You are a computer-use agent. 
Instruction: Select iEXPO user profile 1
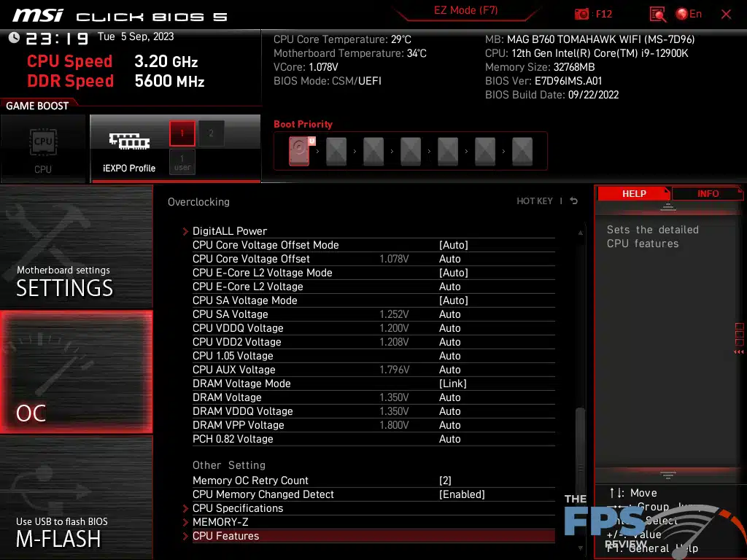182,162
